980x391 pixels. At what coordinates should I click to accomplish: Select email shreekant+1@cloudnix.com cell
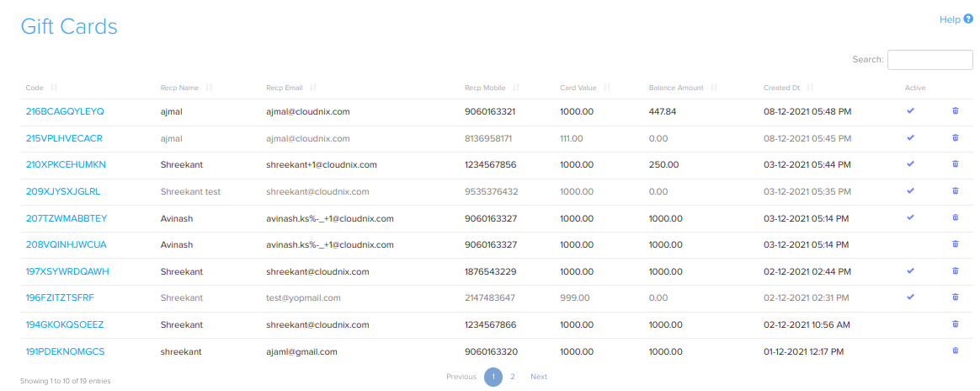click(322, 164)
